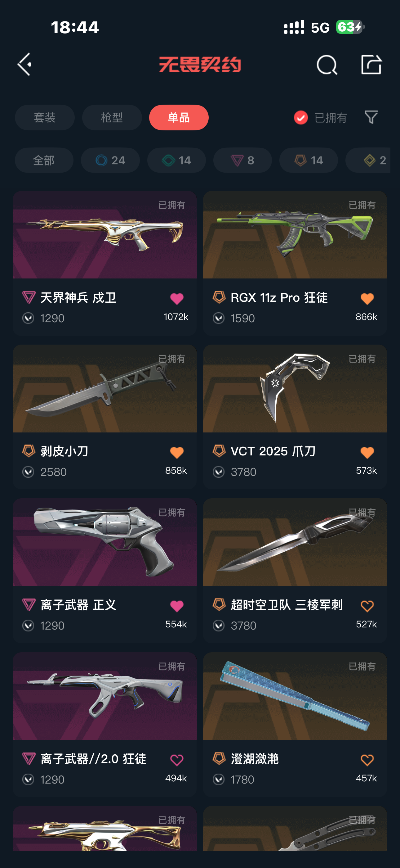Switch to the 枪型 tab
The width and height of the screenshot is (400, 868).
[x=112, y=118]
